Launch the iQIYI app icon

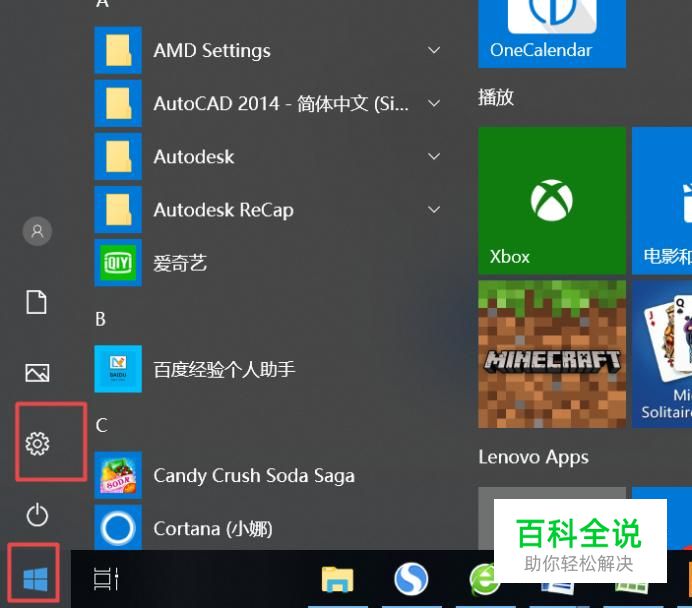coord(118,263)
